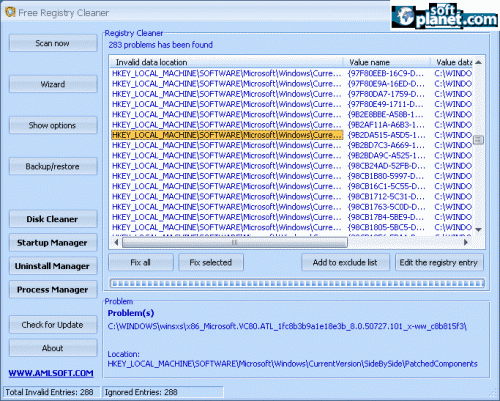Viewport: 500px width, 401px height.
Task: Click Fix selected button
Action: 211,263
